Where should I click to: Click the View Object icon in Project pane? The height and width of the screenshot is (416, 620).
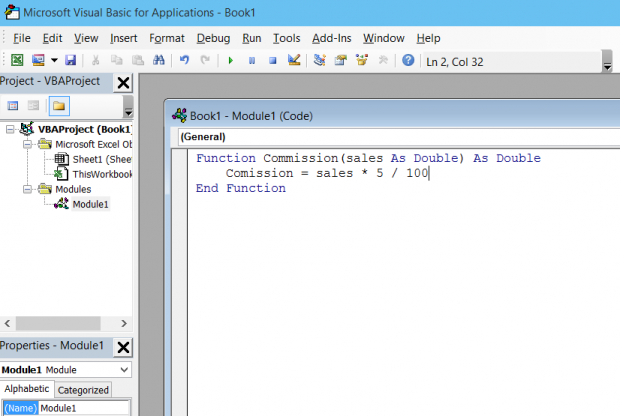click(34, 106)
